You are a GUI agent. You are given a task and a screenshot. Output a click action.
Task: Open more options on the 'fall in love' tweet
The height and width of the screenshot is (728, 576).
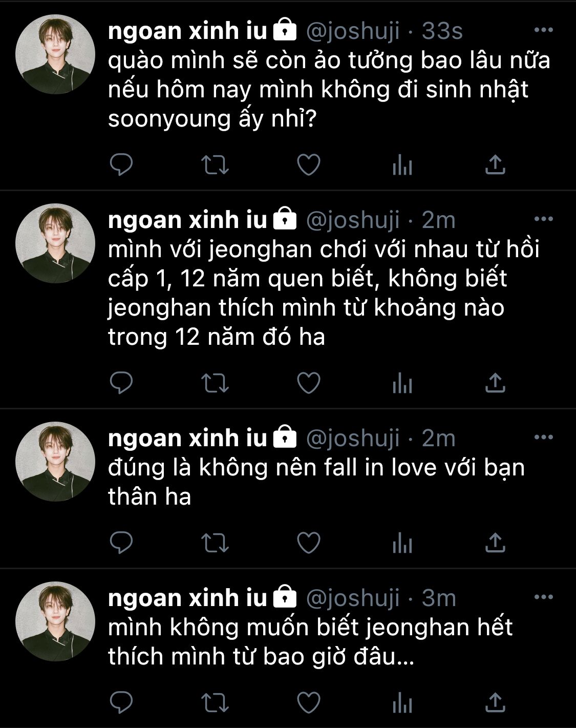[x=543, y=438]
